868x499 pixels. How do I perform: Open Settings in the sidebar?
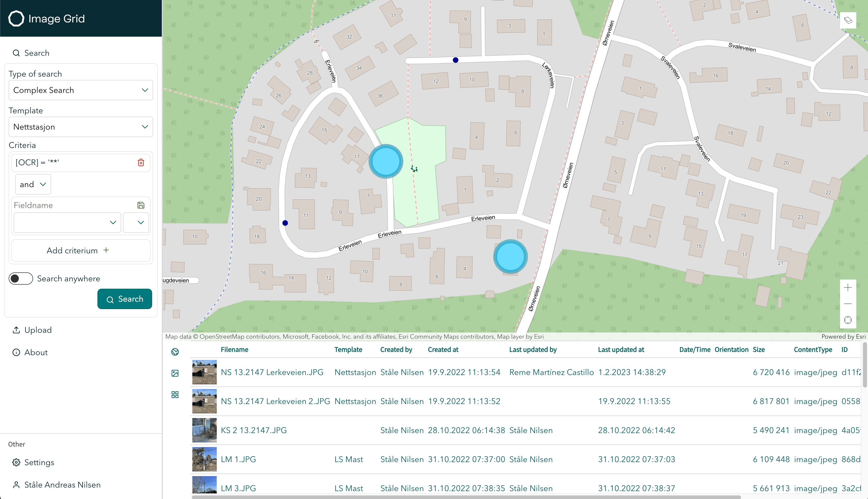33,462
